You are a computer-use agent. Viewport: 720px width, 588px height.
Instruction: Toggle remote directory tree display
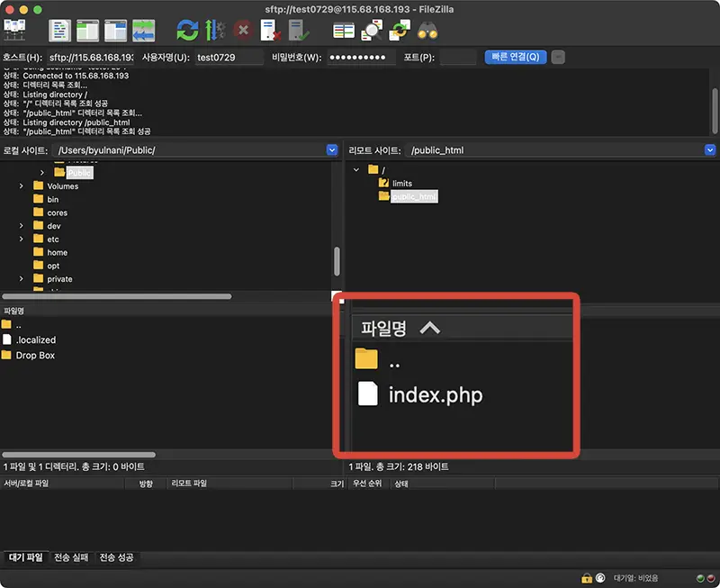116,31
